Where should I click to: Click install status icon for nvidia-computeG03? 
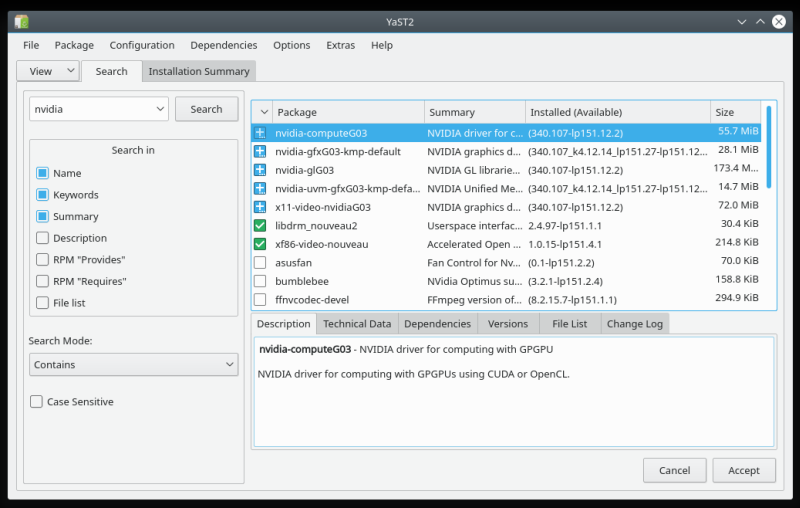click(x=260, y=133)
